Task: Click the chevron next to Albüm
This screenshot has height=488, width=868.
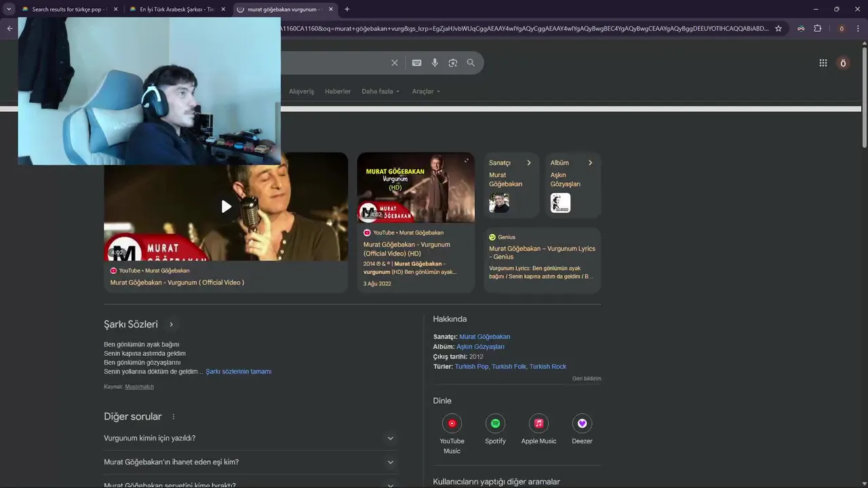Action: [590, 163]
